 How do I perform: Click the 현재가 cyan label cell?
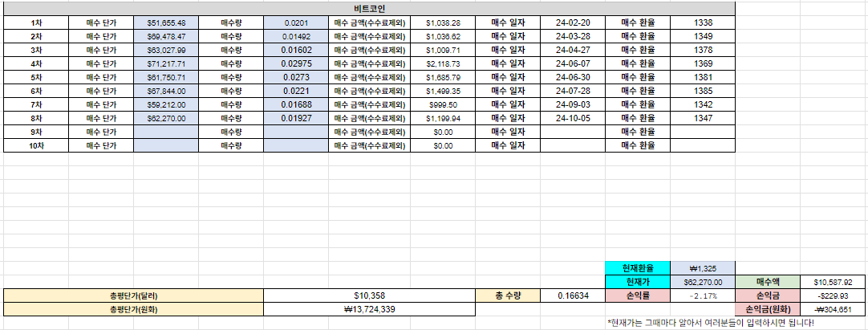coord(638,282)
